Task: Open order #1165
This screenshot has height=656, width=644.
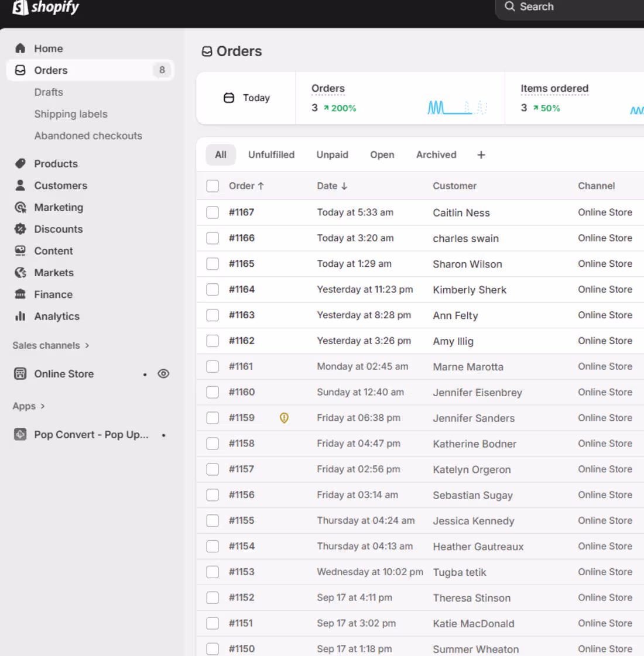Action: point(241,263)
